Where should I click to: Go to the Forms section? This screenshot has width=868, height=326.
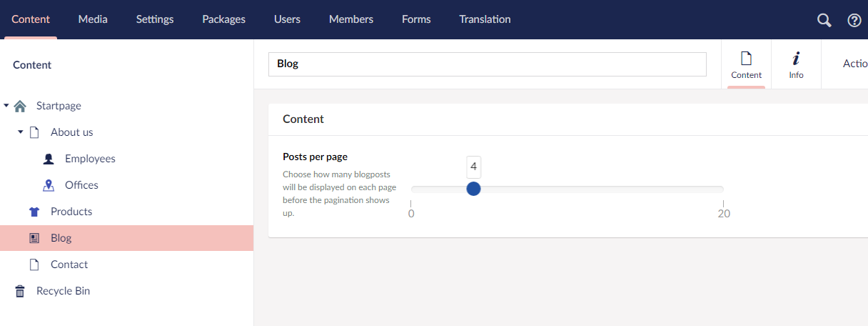click(x=416, y=19)
